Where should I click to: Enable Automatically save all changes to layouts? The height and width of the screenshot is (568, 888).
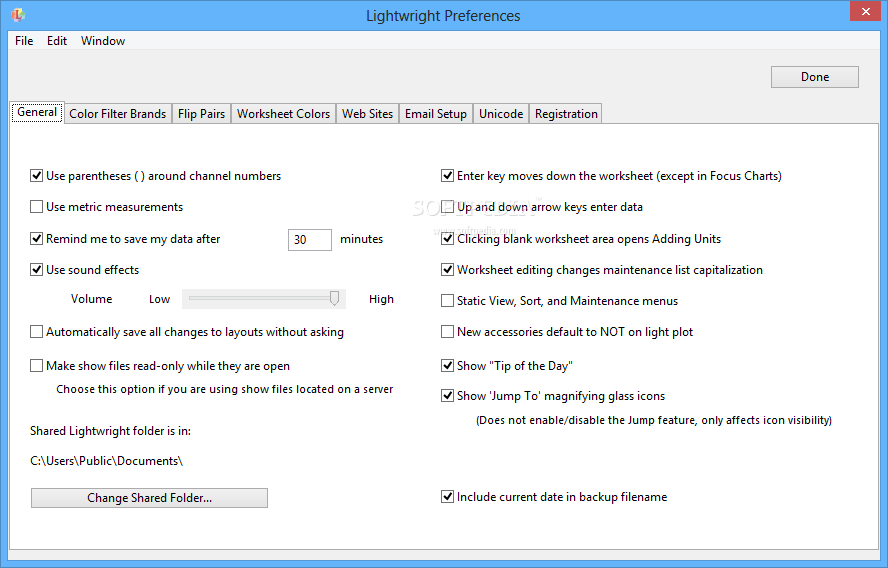[36, 331]
